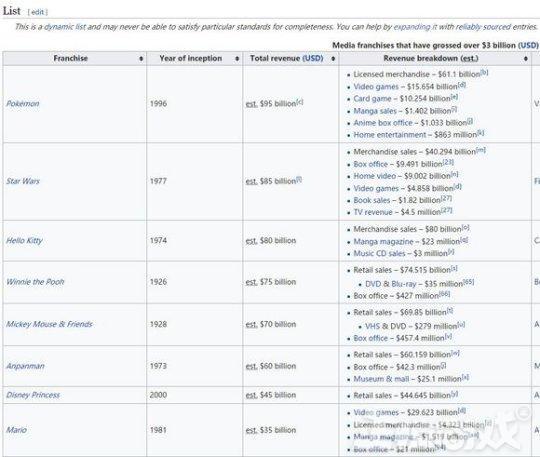Open Mickey Mouse VHS & DVD link

pos(385,326)
